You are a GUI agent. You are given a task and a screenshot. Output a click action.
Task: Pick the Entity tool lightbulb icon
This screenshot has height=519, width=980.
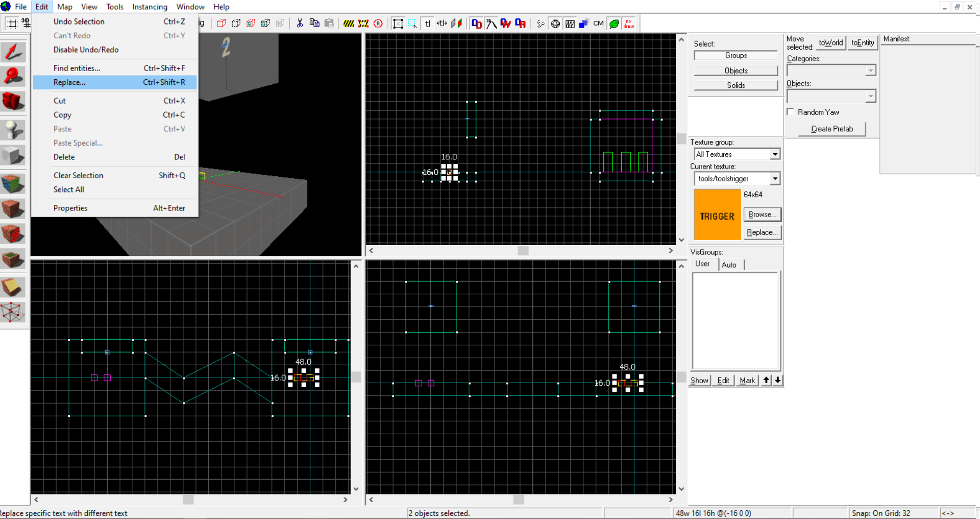[x=13, y=130]
